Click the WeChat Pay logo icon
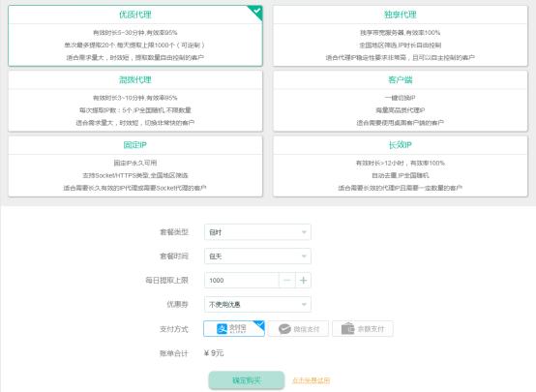 (x=284, y=329)
